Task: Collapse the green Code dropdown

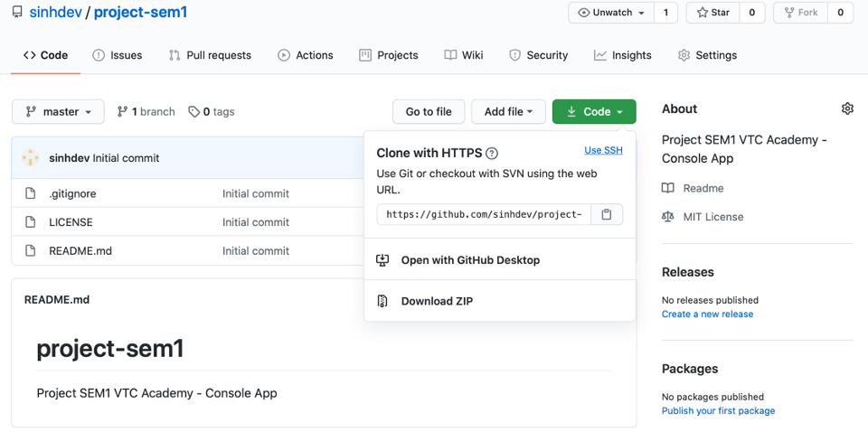Action: coord(594,112)
